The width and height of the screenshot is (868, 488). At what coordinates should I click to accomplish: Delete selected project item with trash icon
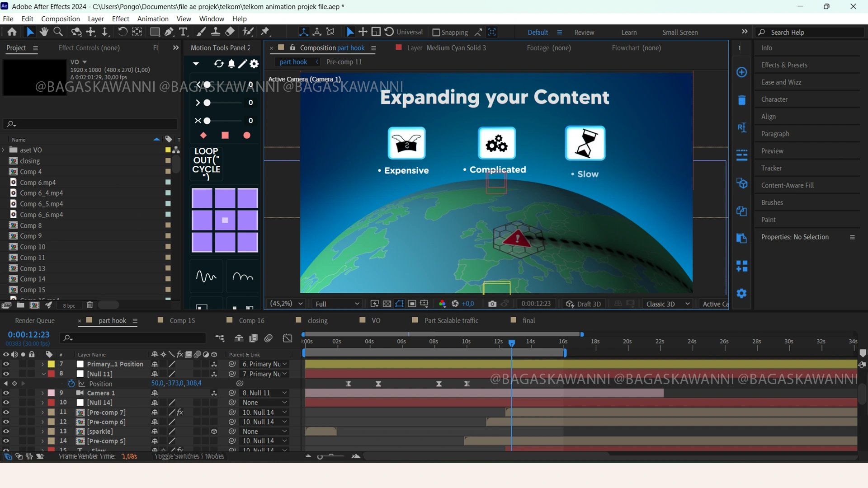coord(90,305)
